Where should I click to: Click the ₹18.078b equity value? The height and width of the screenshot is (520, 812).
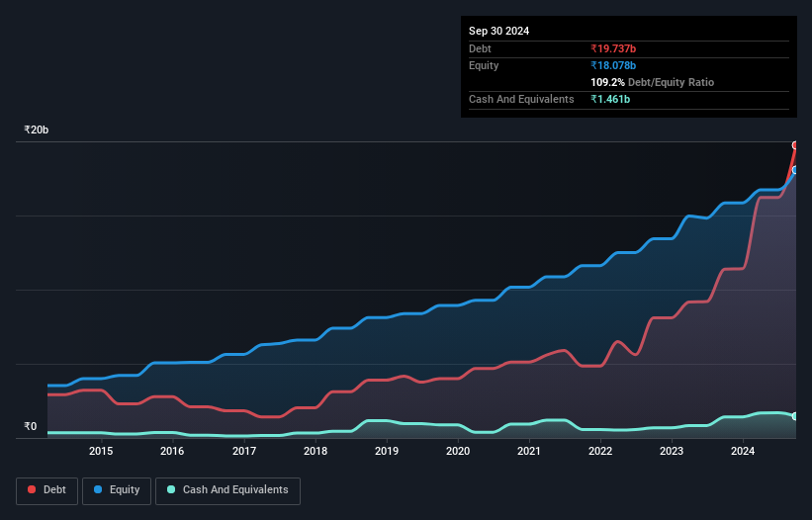click(x=613, y=65)
